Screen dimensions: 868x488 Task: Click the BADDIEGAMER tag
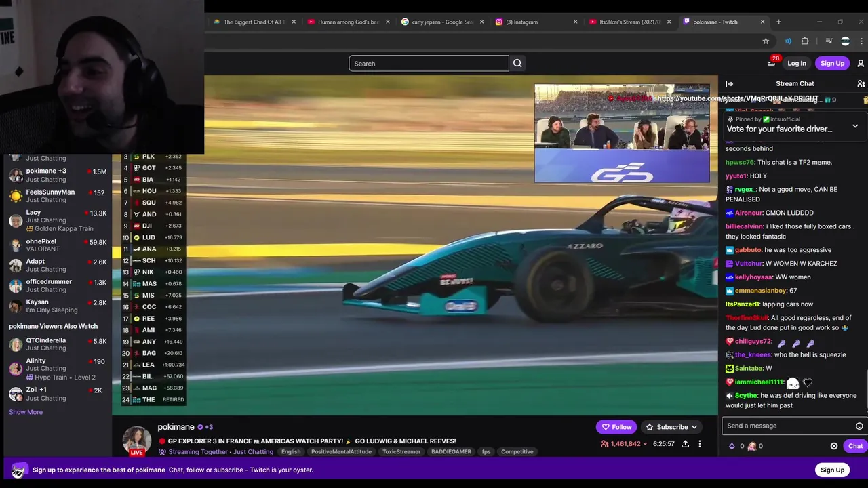point(450,452)
